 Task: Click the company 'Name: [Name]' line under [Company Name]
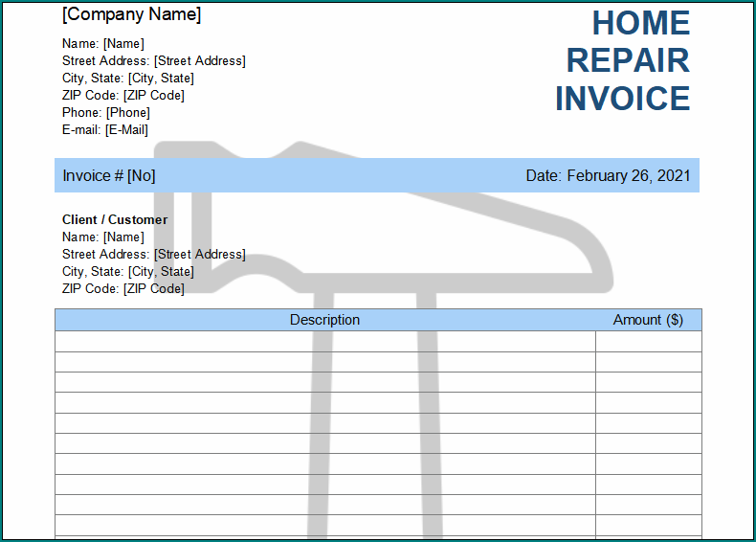103,43
